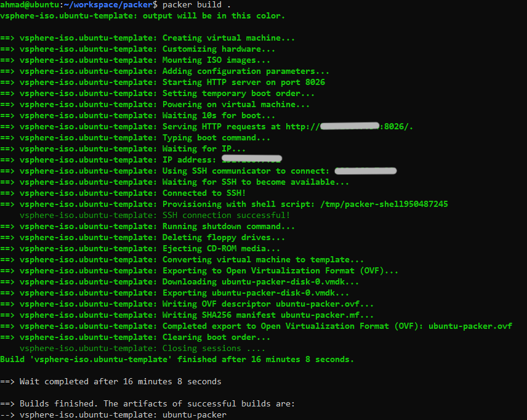527x420 pixels.
Task: Click the 'Adding configuration parameters...' line
Action: [x=165, y=71]
